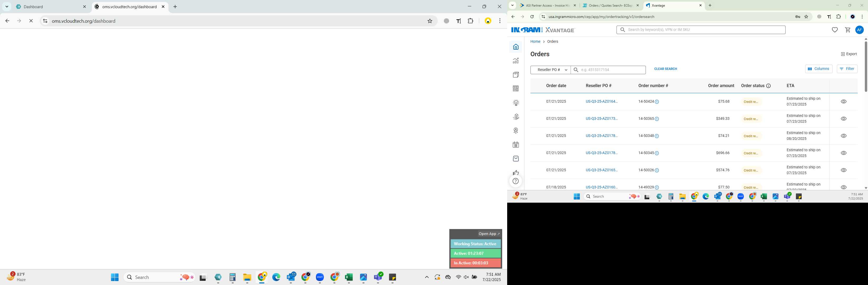Open Extensions puzzle icon in left Chrome window
Image resolution: width=868 pixels, height=285 pixels.
coord(470,21)
